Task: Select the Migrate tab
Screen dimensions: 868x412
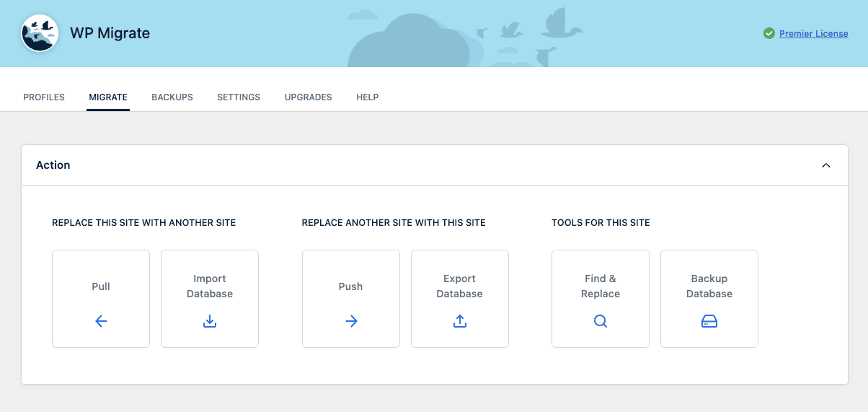Action: 108,97
